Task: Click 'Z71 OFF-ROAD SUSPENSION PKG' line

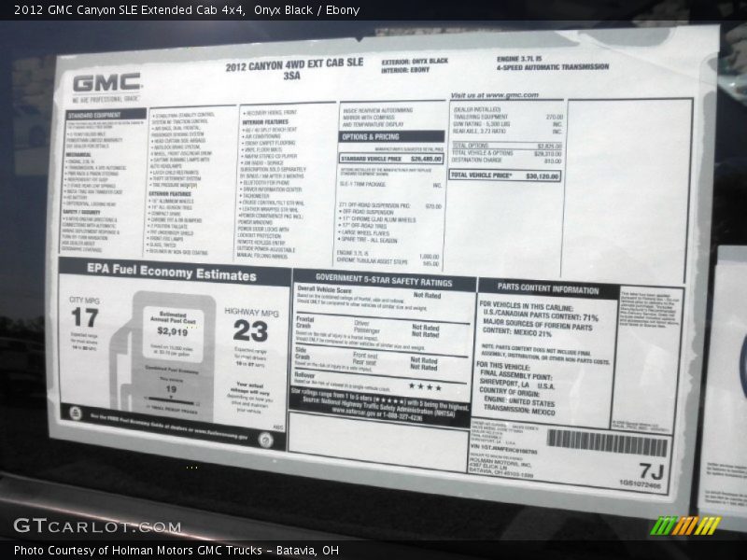Action: tap(390, 205)
